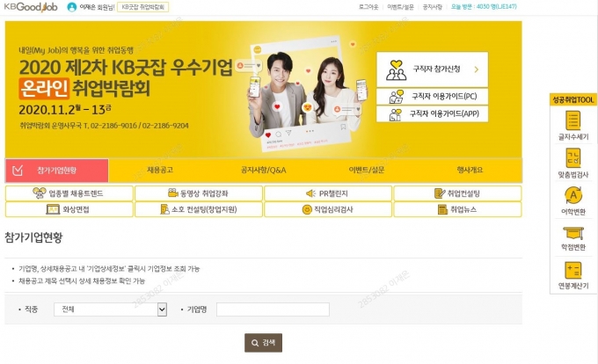Click the user profile avatar icon
This screenshot has height=364, width=598.
[72, 7]
